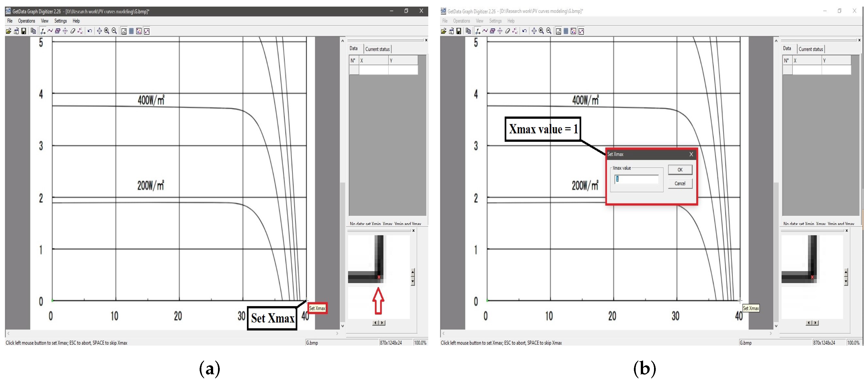Click magnifier up stepper arrow in window (a)
The image size is (868, 382).
pyautogui.click(x=413, y=272)
